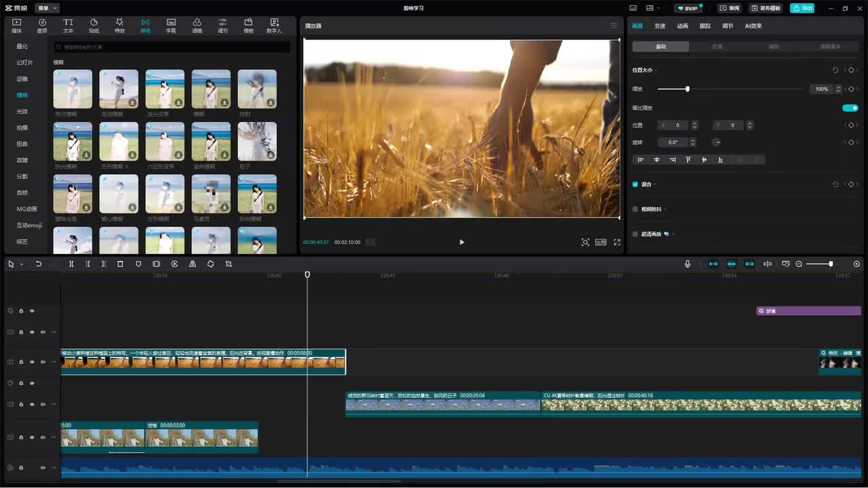The image size is (868, 488).
Task: Select the 光效 transition category
Action: [x=22, y=111]
